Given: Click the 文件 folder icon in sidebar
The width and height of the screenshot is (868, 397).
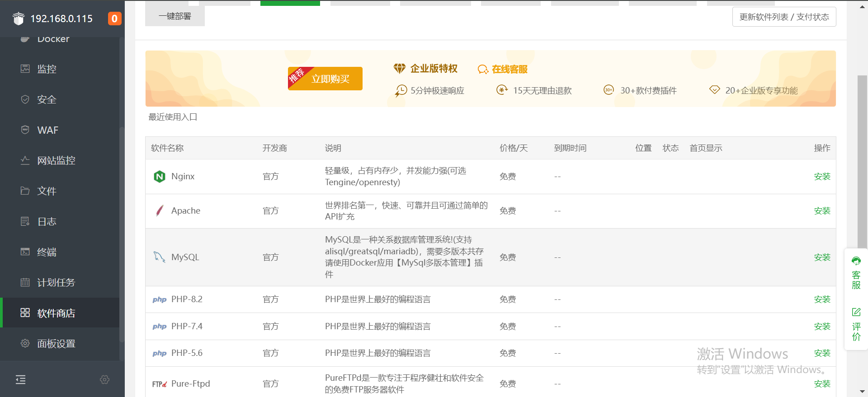Looking at the screenshot, I should point(25,191).
